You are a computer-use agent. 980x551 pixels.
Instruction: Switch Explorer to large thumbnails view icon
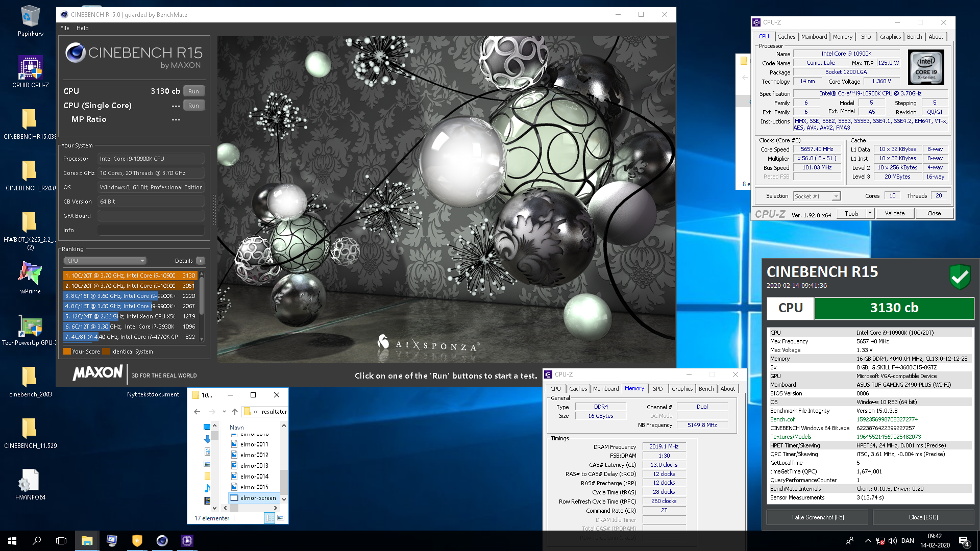click(x=281, y=518)
